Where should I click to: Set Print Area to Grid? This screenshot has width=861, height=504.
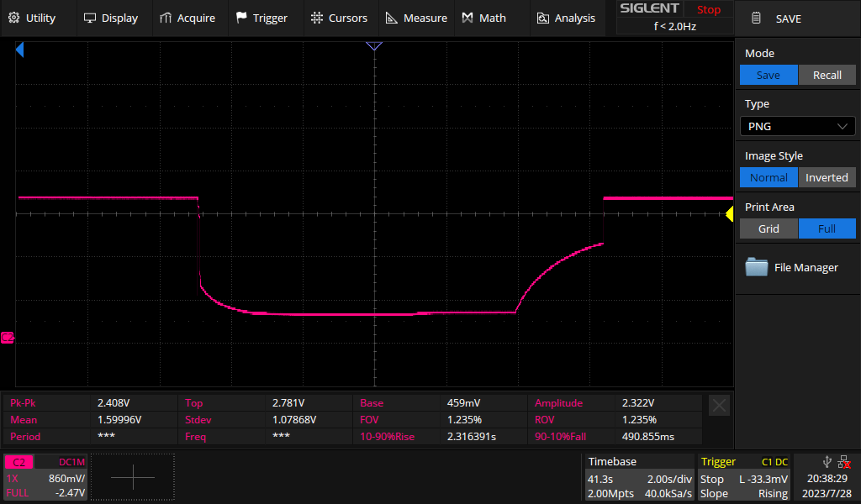[x=768, y=228]
